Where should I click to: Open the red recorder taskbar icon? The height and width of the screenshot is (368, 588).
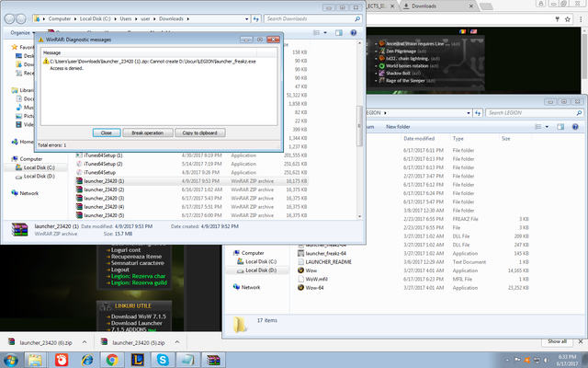point(62,360)
